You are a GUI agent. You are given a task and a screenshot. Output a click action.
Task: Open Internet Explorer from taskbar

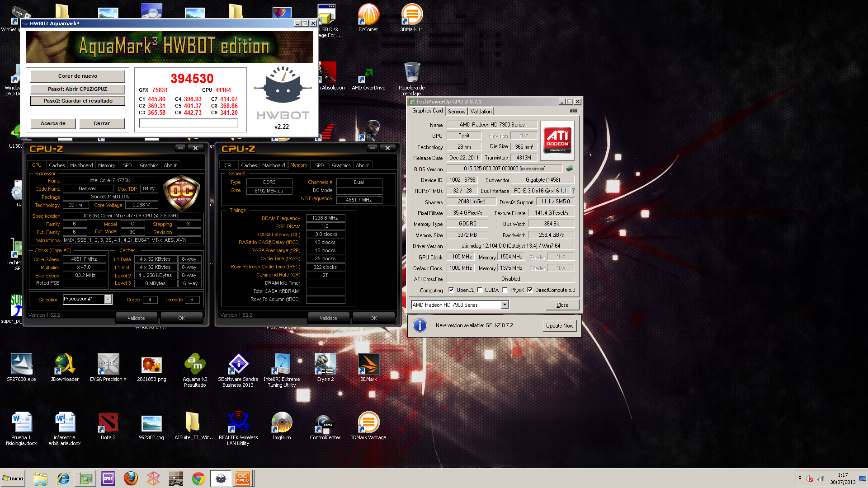[63, 478]
